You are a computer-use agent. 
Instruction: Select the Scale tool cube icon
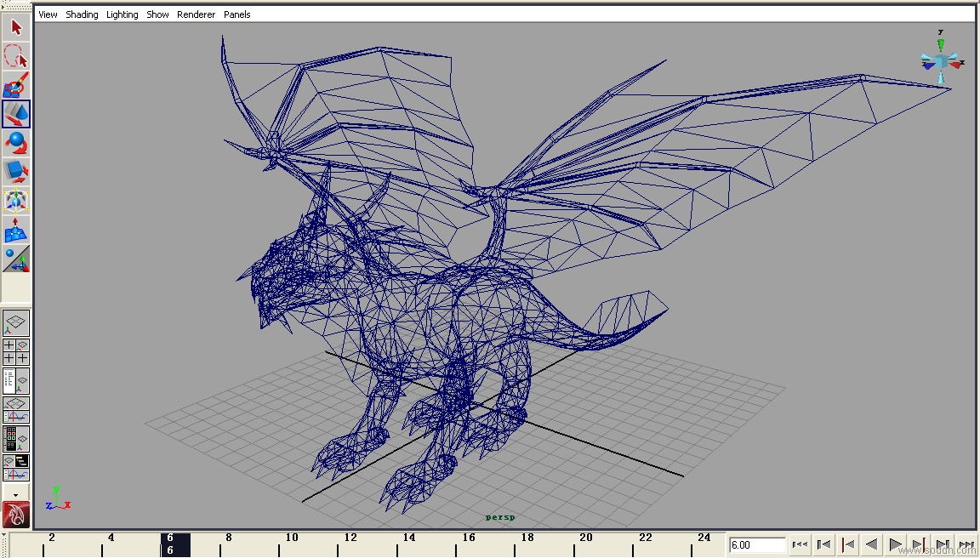[16, 172]
